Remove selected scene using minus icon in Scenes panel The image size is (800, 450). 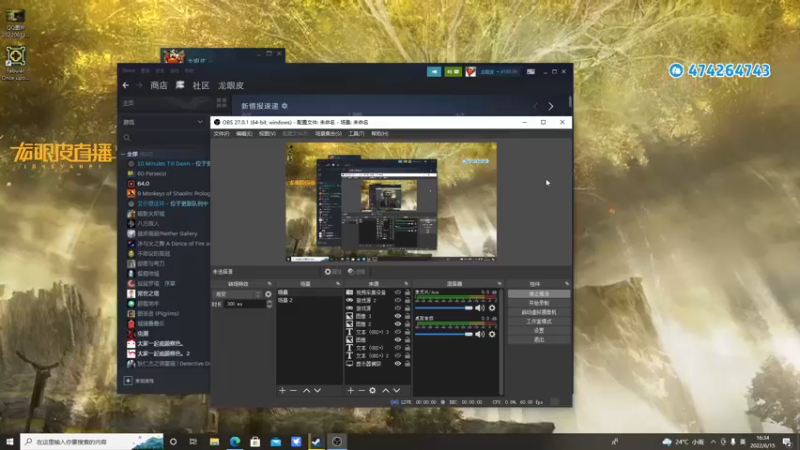click(293, 390)
